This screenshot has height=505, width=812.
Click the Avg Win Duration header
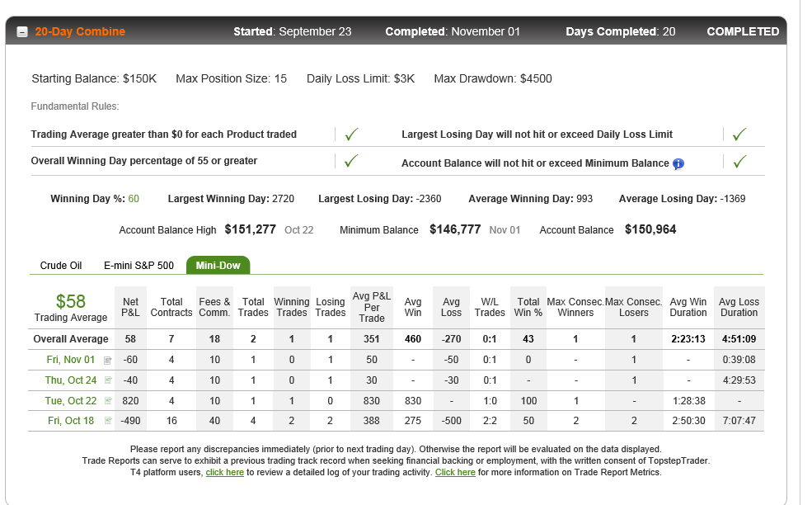(688, 307)
